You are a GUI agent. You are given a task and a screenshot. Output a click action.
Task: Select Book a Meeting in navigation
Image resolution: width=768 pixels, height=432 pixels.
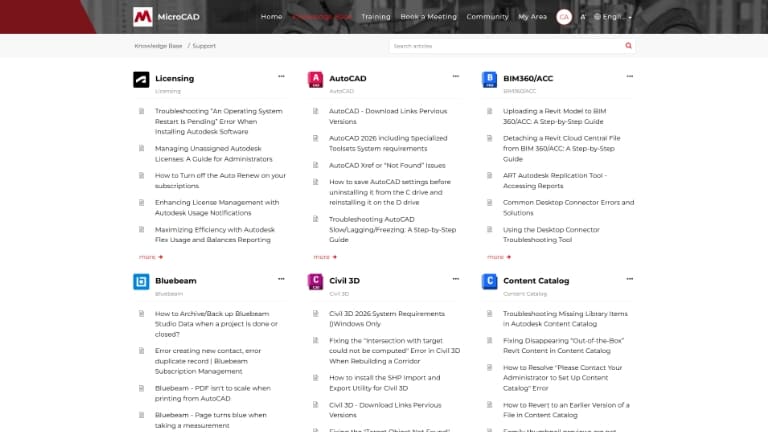pyautogui.click(x=428, y=17)
